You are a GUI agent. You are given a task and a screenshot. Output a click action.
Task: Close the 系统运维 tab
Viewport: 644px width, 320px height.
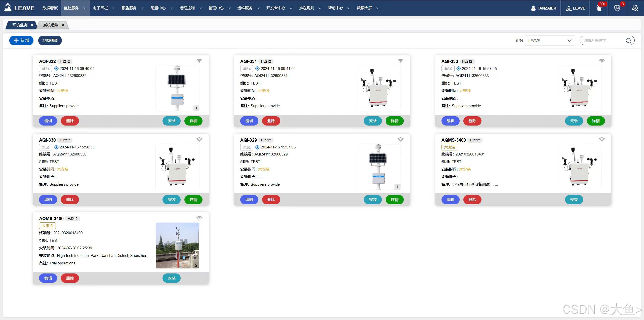(63, 25)
